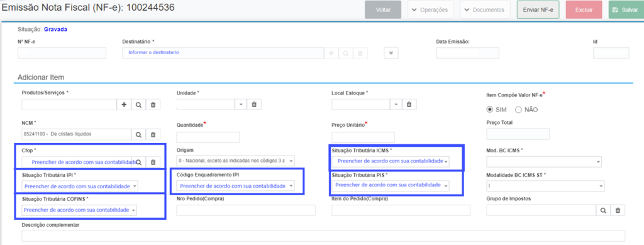Screen dimensions: 644x245
Task: Clear Destinatário with trash icon
Action: coord(360,53)
